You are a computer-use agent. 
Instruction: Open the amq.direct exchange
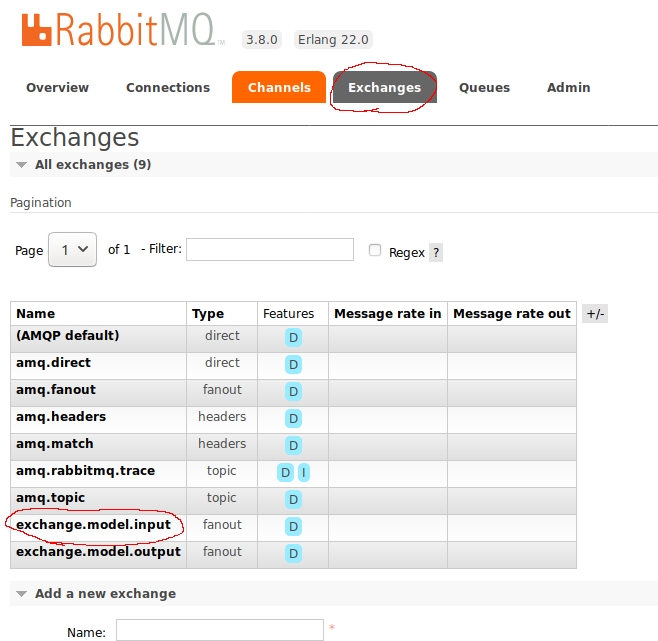pyautogui.click(x=53, y=363)
